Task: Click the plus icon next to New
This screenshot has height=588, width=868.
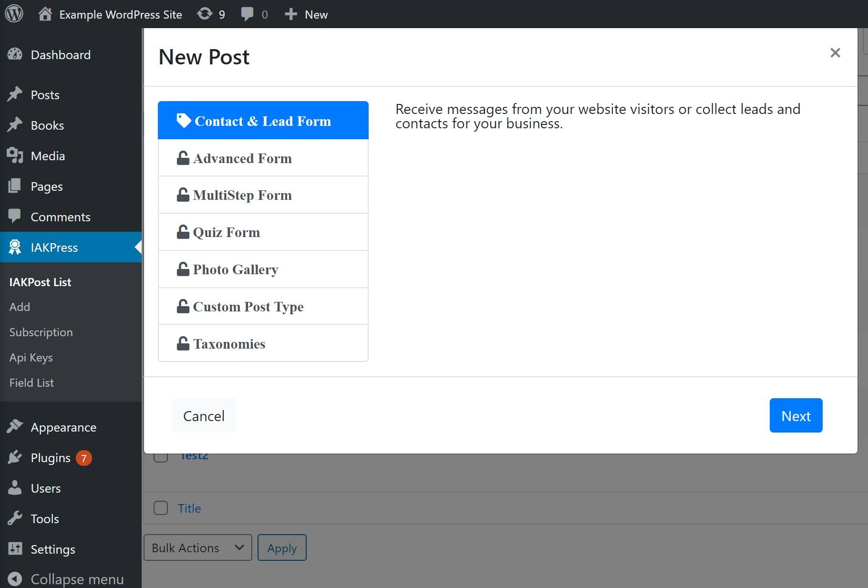Action: [x=291, y=14]
